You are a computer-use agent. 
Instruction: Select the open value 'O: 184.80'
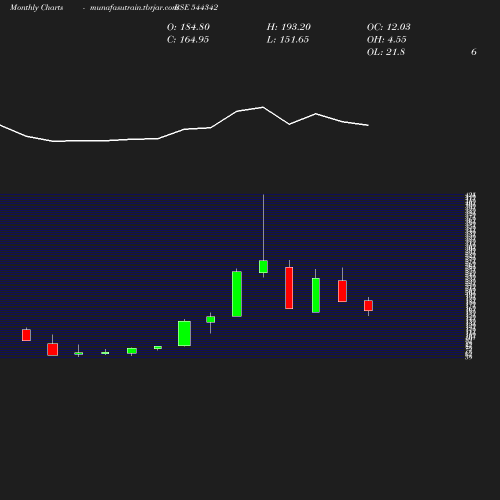coord(188,27)
